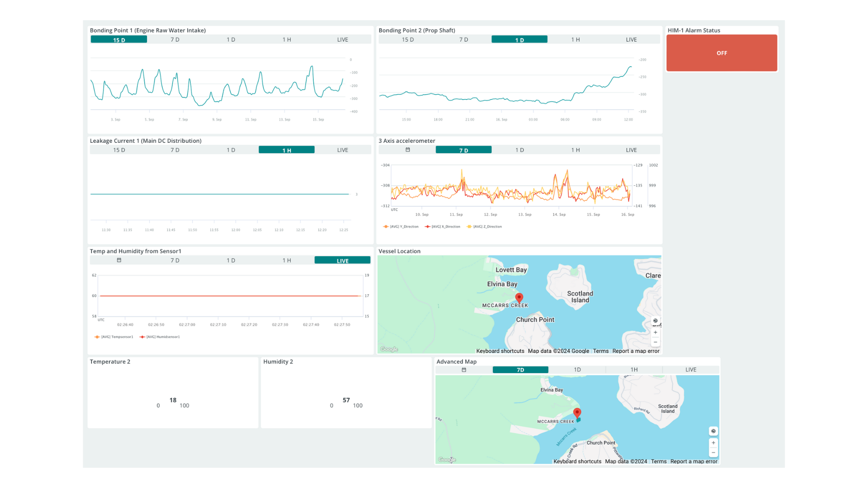The image size is (868, 488).
Task: Open calendar picker in 3 Axis accelerometer widget
Action: click(x=408, y=150)
